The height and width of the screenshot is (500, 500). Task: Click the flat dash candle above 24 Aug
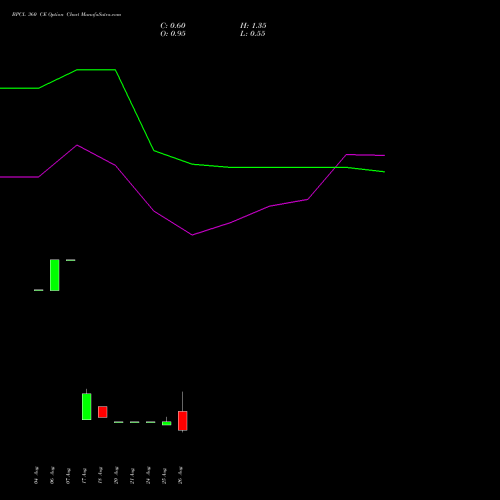[151, 422]
